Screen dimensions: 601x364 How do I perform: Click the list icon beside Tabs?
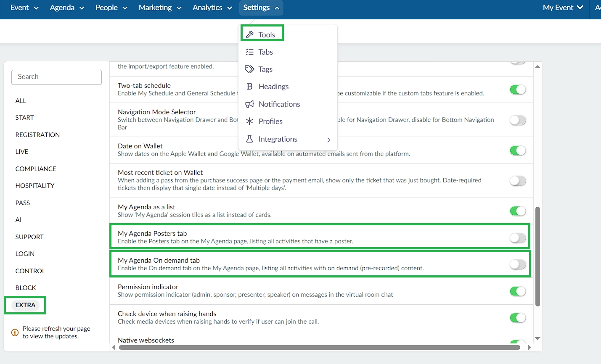250,52
